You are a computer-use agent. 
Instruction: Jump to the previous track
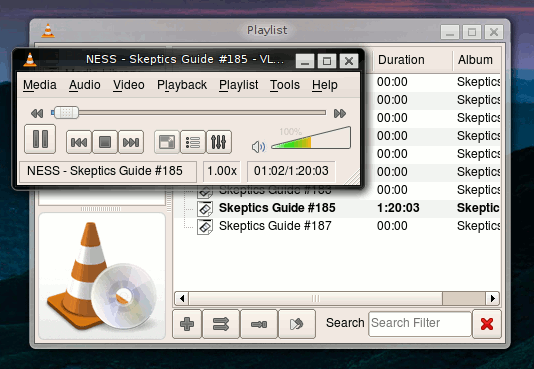click(79, 142)
